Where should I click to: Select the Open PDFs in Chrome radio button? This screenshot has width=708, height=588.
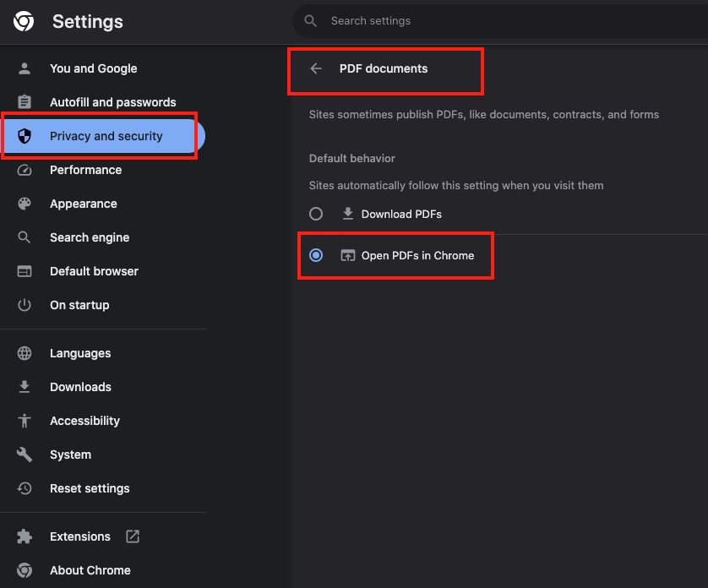[x=316, y=255]
